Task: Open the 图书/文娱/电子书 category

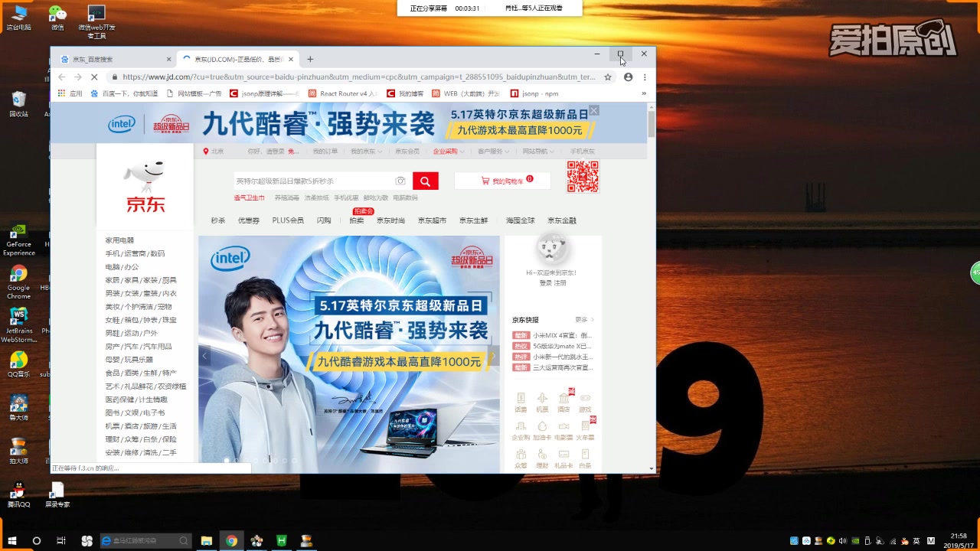Action: 135,412
